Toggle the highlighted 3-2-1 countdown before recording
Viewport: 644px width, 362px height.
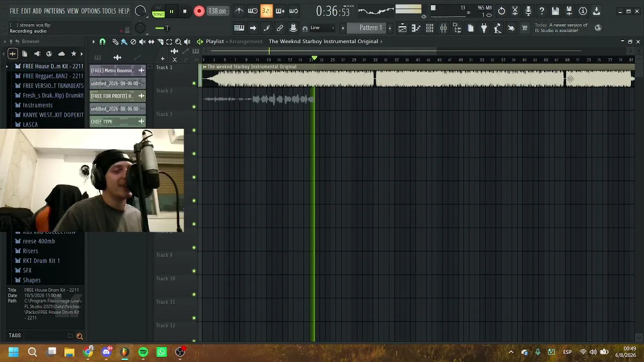[267, 11]
